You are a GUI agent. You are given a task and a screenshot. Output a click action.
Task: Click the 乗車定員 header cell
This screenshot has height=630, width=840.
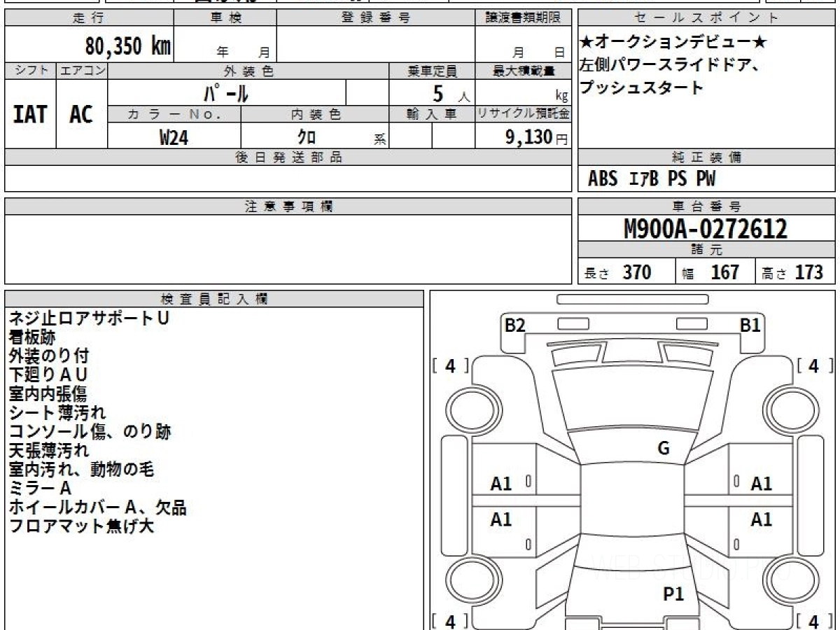(x=432, y=71)
